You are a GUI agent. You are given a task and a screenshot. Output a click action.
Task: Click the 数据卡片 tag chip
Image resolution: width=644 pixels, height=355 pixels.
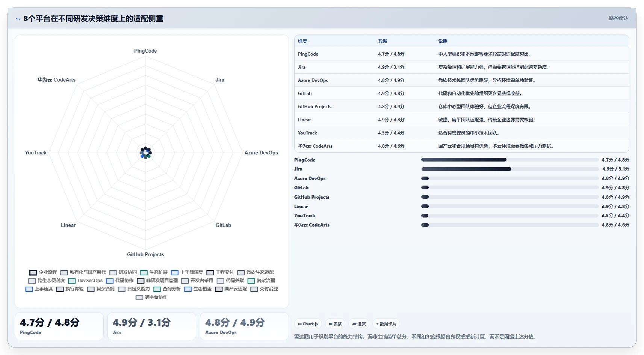pyautogui.click(x=386, y=324)
